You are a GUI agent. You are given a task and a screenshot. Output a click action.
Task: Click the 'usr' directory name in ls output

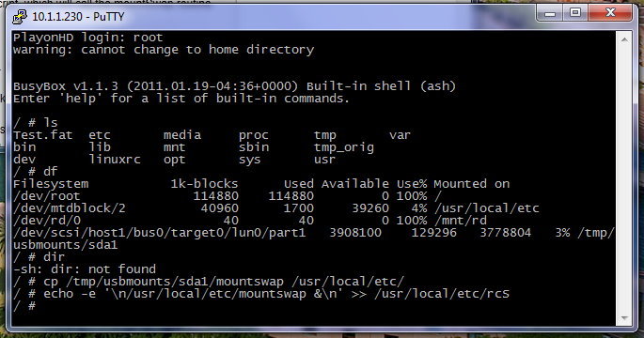click(325, 160)
